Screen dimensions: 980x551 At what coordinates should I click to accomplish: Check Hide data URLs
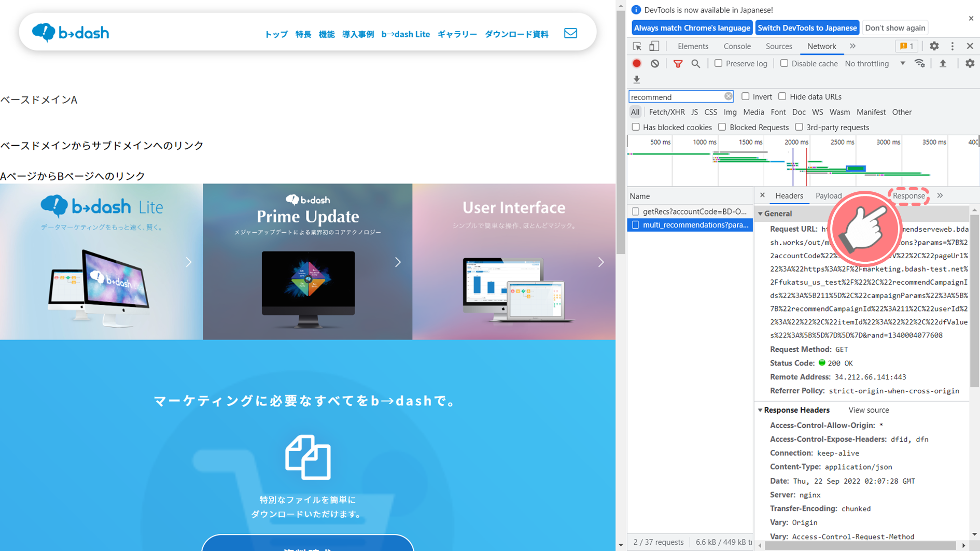click(x=782, y=96)
